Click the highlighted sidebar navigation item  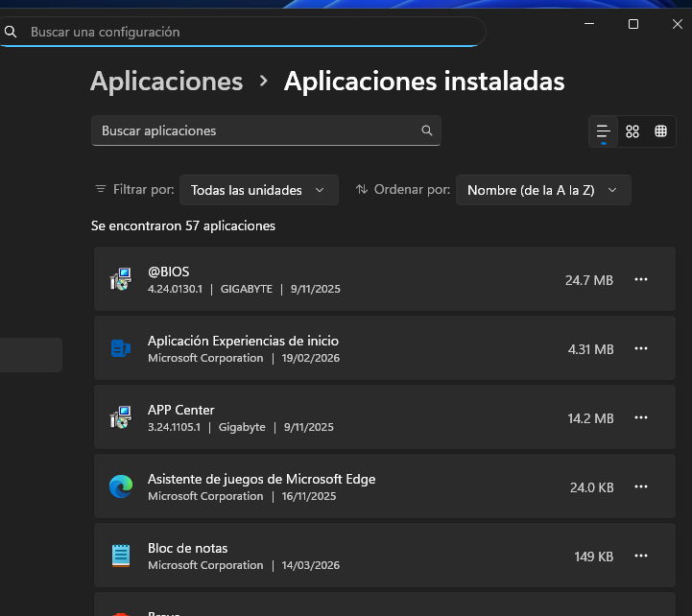[31, 355]
